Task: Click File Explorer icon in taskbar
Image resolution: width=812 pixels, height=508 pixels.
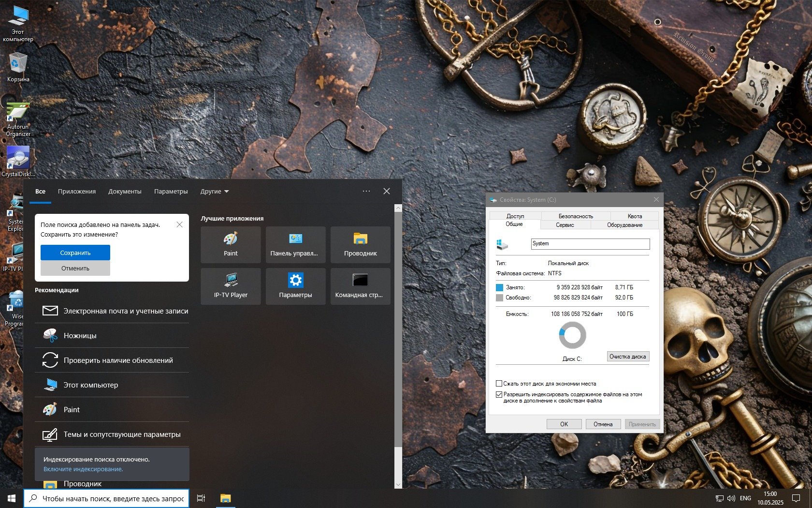Action: [x=225, y=498]
